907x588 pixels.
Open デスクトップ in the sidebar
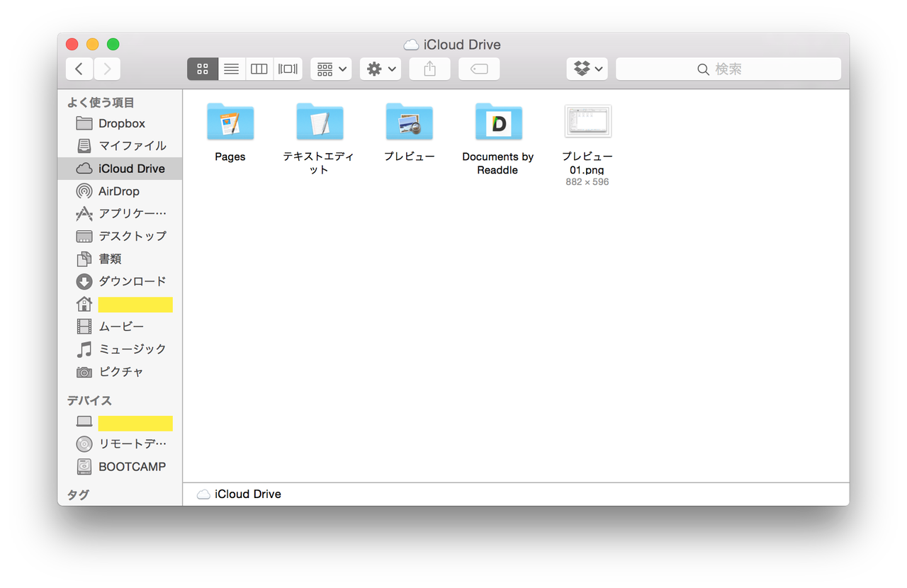[x=120, y=236]
